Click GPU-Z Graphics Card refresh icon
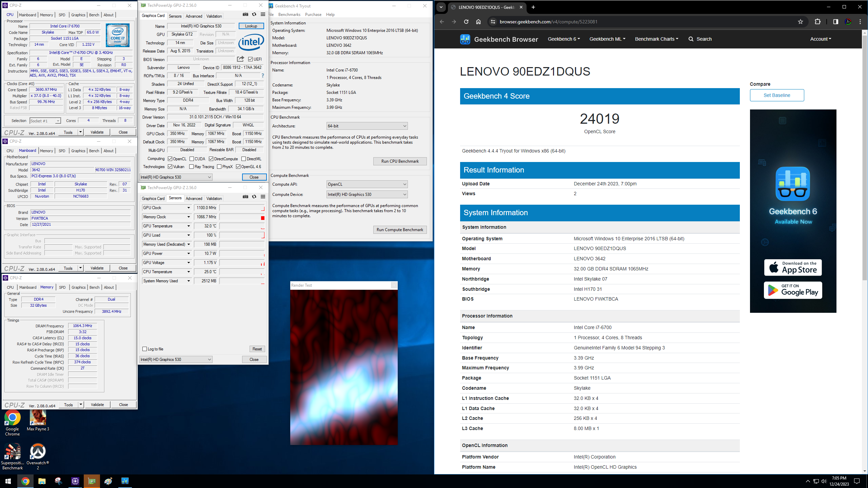 (254, 15)
